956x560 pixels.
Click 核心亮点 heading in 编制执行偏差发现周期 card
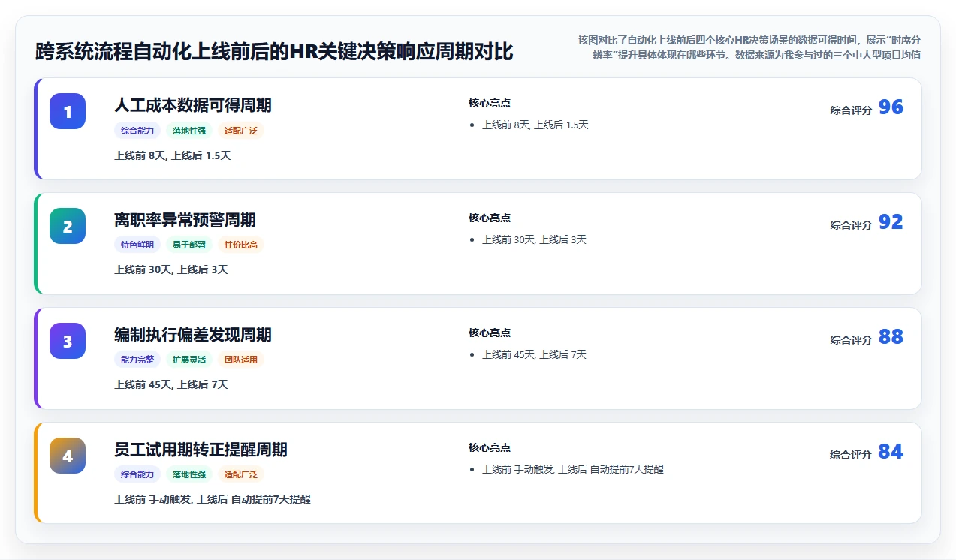490,333
